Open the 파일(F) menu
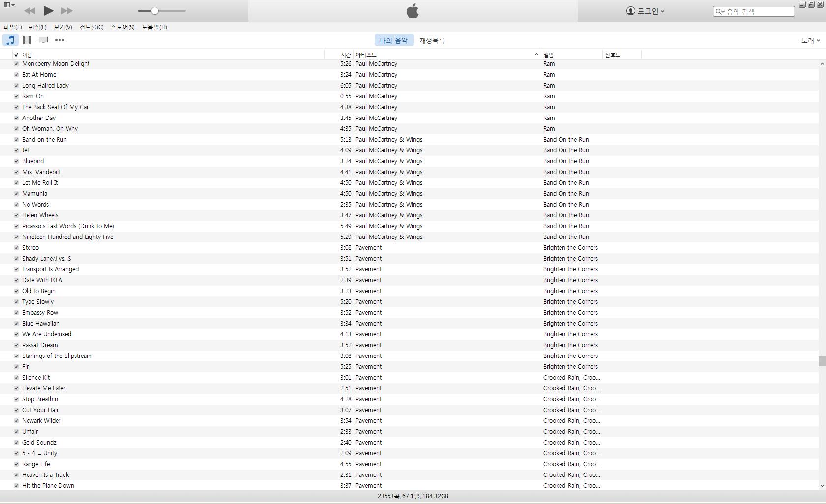This screenshot has width=826, height=504. [x=12, y=27]
